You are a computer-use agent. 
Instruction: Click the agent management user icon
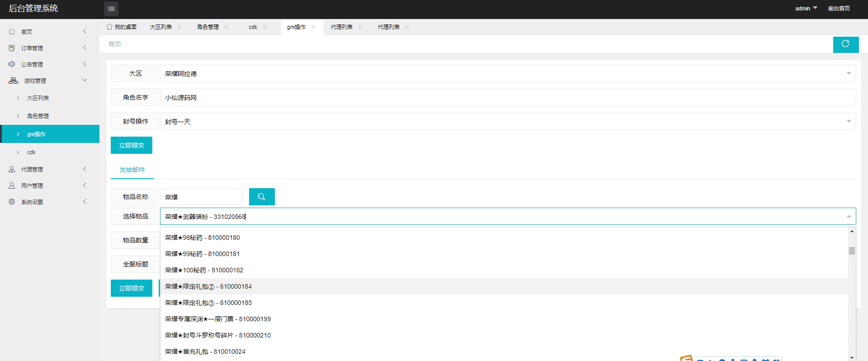click(x=12, y=169)
